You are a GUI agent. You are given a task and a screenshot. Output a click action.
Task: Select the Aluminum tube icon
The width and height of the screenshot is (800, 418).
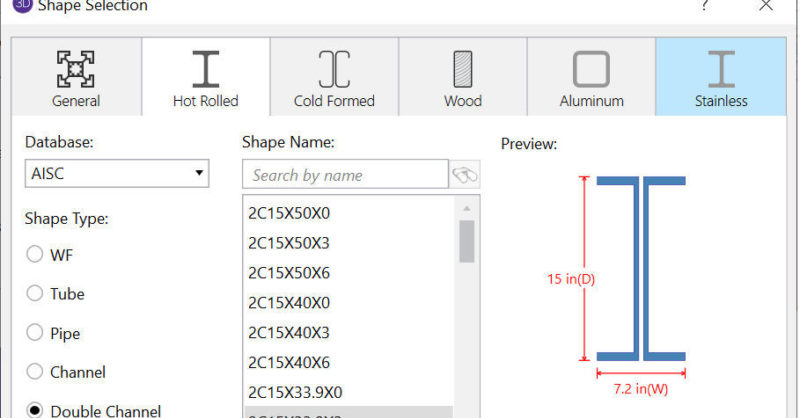click(591, 68)
